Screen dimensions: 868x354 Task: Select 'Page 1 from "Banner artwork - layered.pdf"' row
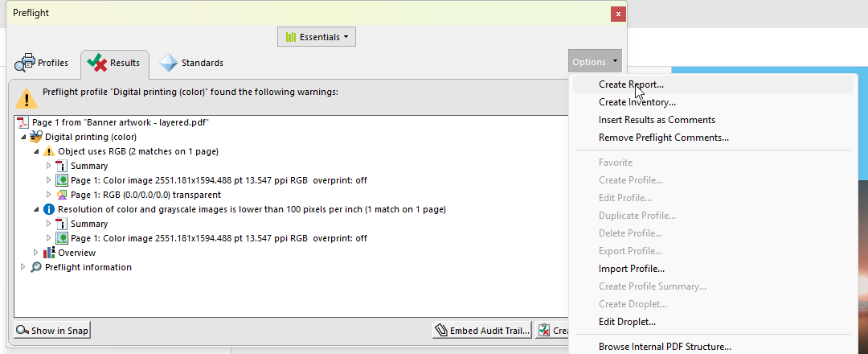120,122
